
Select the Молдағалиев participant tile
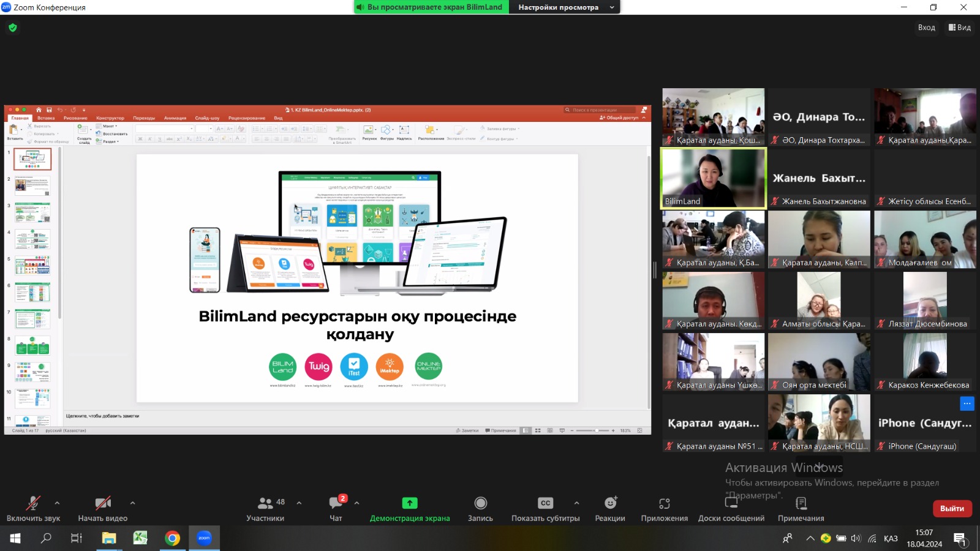(925, 239)
